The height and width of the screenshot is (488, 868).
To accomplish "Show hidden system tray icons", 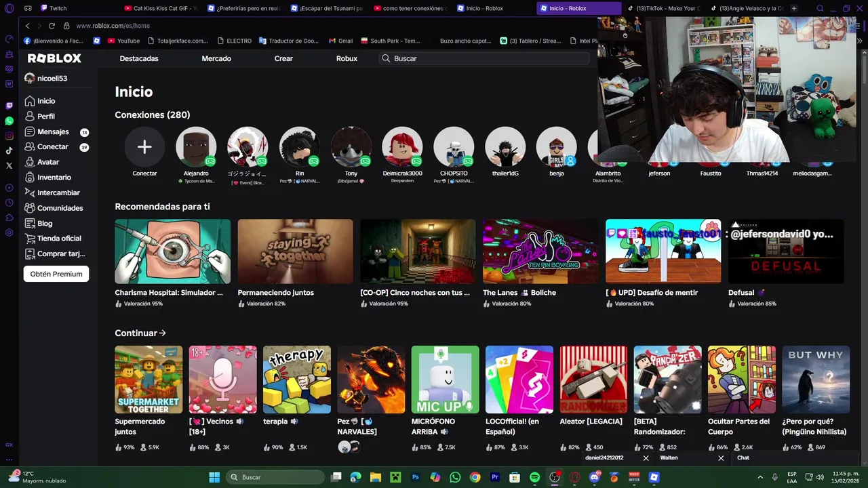I will click(759, 477).
